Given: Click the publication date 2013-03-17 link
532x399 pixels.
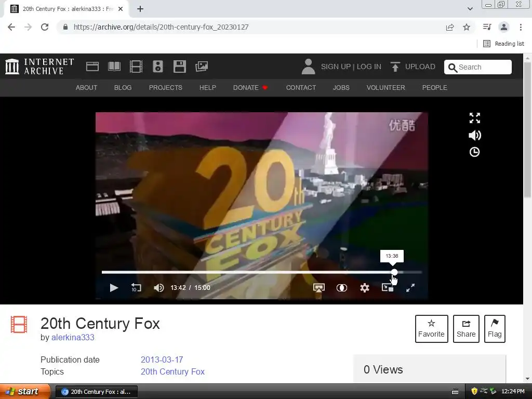Looking at the screenshot, I should tap(162, 360).
